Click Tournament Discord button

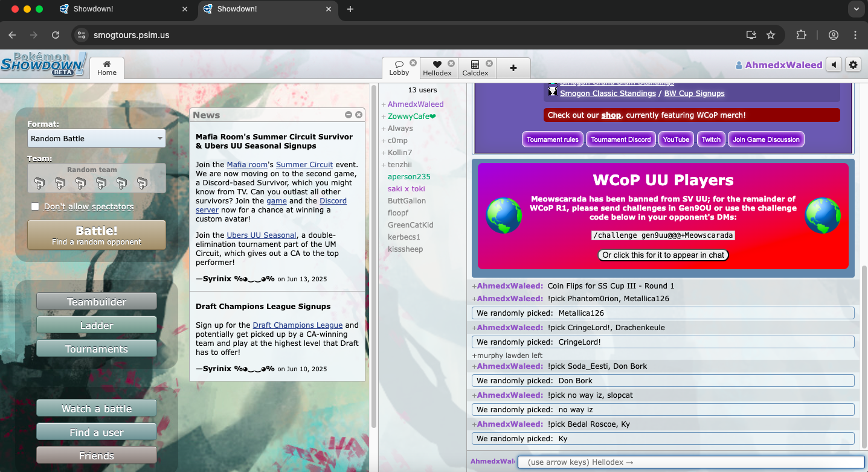pyautogui.click(x=621, y=139)
